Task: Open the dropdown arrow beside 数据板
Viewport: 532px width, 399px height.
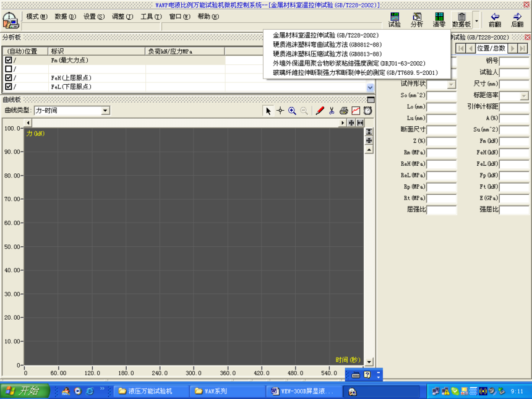Action: click(x=476, y=20)
